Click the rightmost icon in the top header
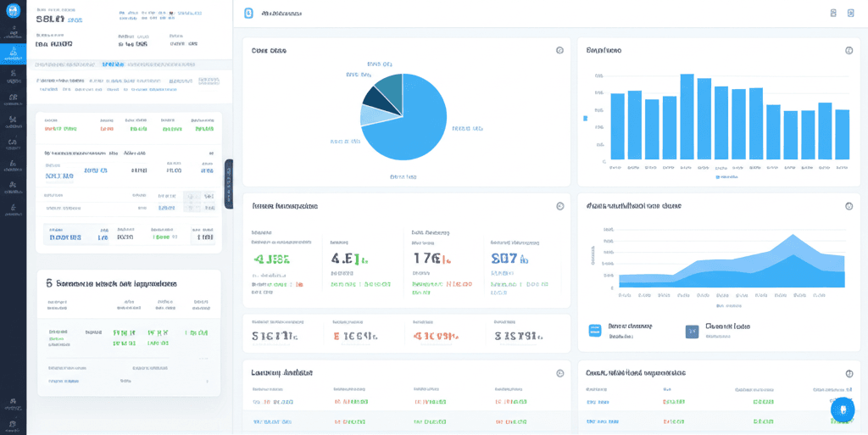The image size is (868, 435). [x=850, y=13]
